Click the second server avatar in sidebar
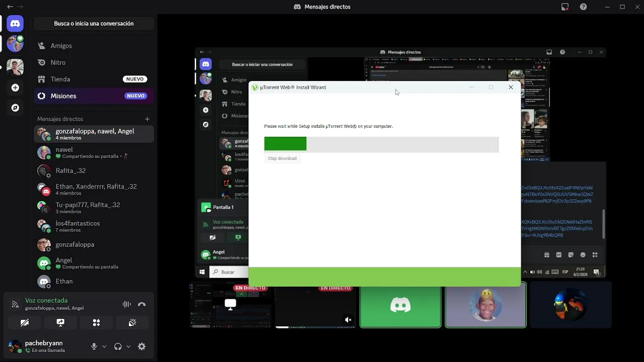This screenshot has height=362, width=644. (15, 67)
